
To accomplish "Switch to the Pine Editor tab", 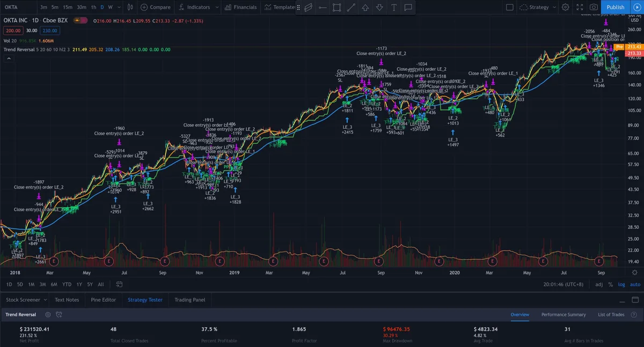I will [103, 300].
